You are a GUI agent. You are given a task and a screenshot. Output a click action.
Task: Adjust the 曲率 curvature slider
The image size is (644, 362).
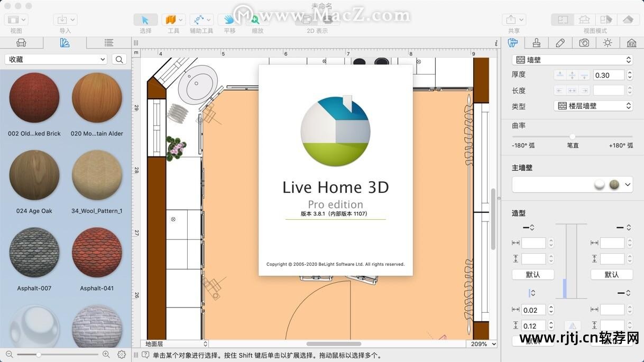[572, 136]
